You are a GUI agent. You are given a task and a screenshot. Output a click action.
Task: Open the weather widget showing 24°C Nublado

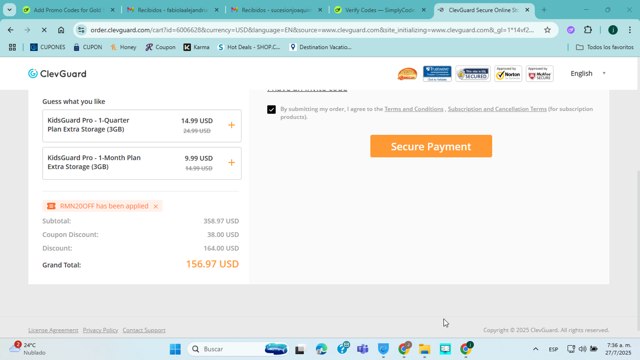tap(28, 349)
